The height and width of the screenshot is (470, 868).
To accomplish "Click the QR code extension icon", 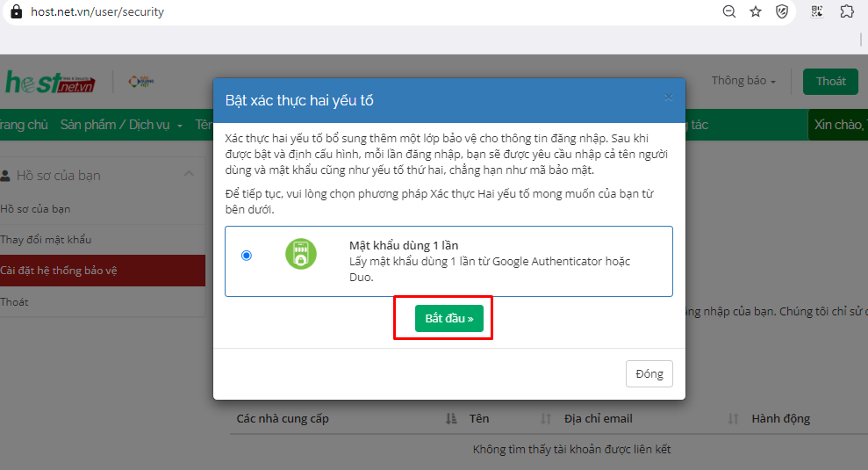I will coord(817,11).
